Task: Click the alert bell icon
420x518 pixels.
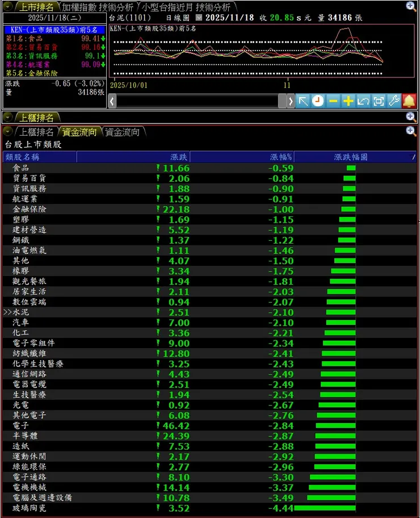Action: click(x=409, y=101)
